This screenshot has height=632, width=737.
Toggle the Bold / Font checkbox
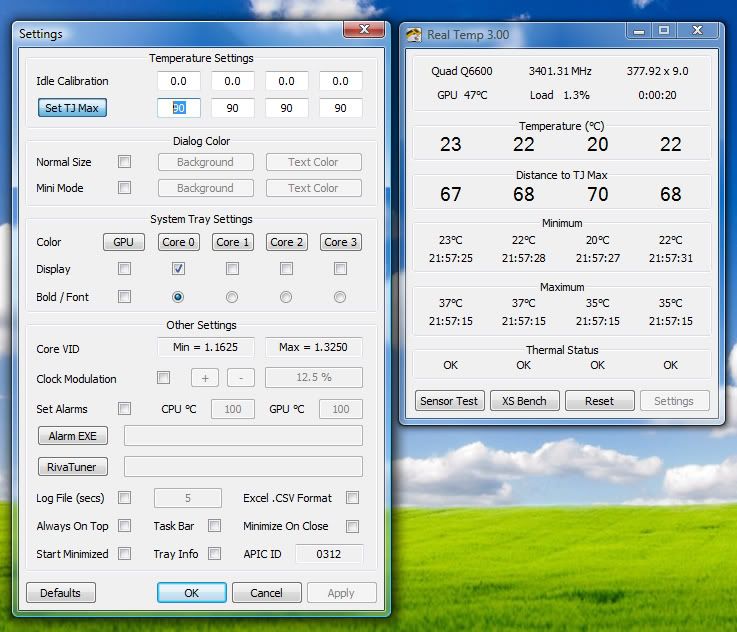click(125, 296)
